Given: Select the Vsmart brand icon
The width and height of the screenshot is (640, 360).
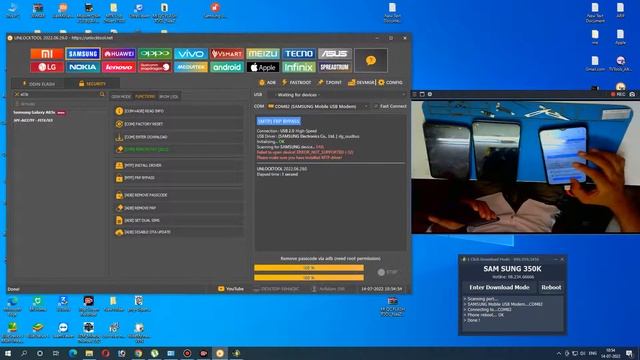Looking at the screenshot, I should pos(227,54).
